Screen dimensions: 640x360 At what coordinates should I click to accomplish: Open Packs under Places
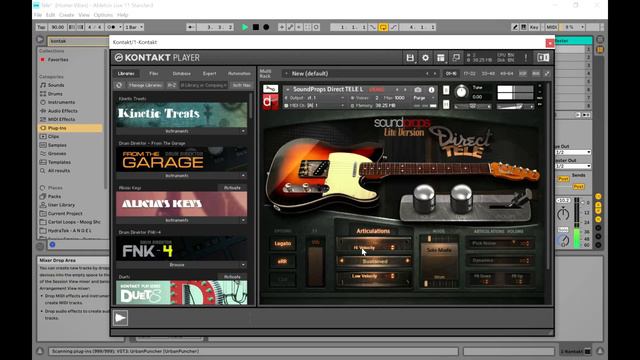coord(54,196)
